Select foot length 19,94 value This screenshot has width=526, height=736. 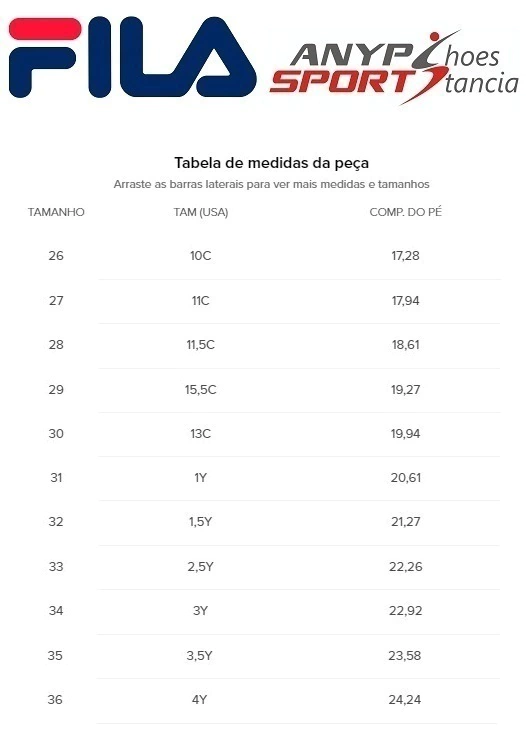(405, 434)
